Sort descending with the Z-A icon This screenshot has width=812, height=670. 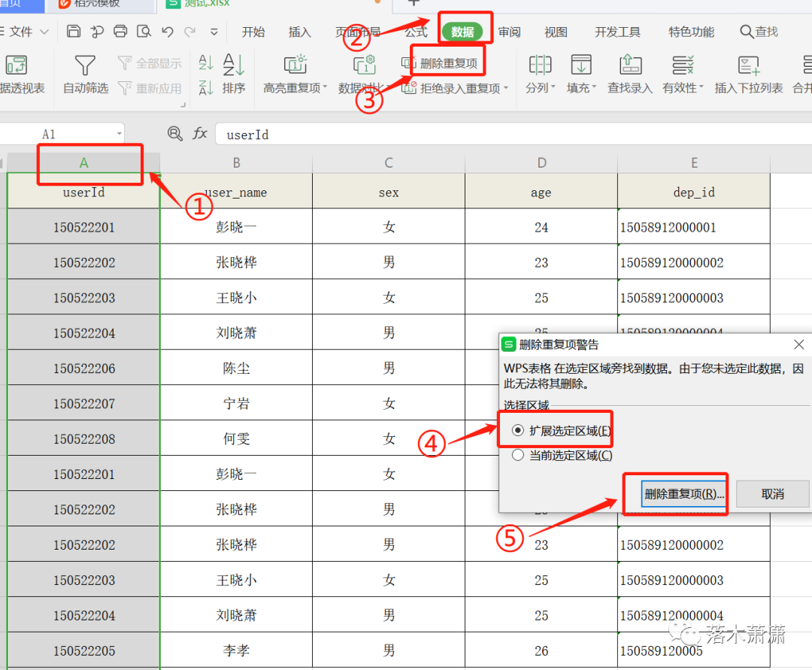[x=205, y=87]
